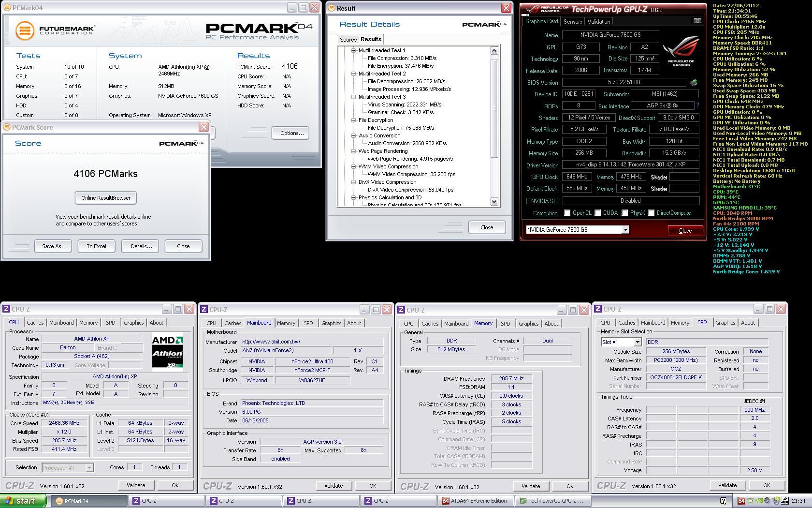Viewport: 812px width, 508px height.
Task: Click the PCMark04 window title icon
Action: point(7,8)
